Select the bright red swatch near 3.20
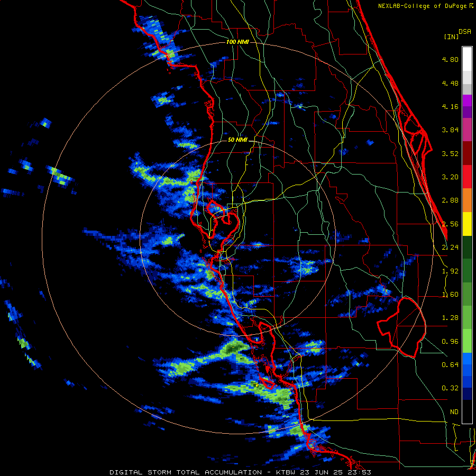The height and width of the screenshot is (476, 476). tap(467, 177)
